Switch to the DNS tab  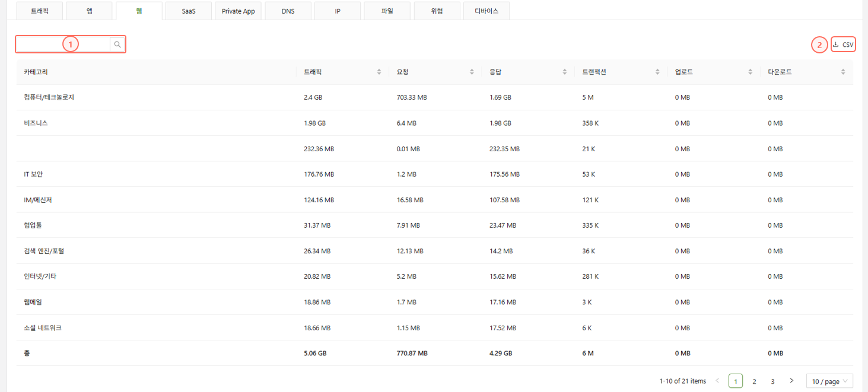coord(288,11)
